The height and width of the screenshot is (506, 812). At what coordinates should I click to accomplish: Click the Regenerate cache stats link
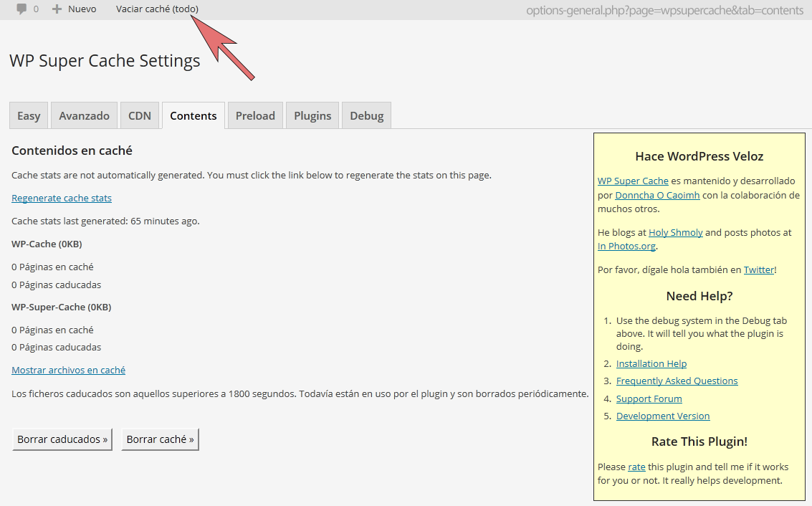pyautogui.click(x=62, y=198)
